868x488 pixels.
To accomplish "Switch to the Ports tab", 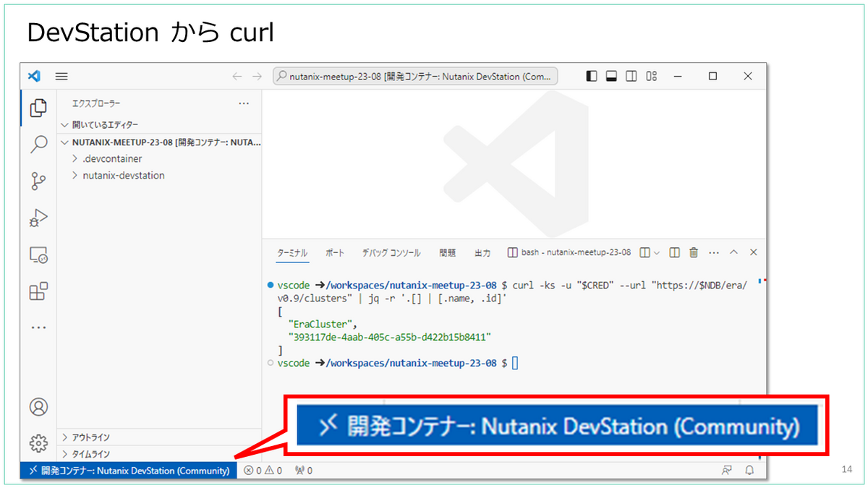I will tap(335, 253).
